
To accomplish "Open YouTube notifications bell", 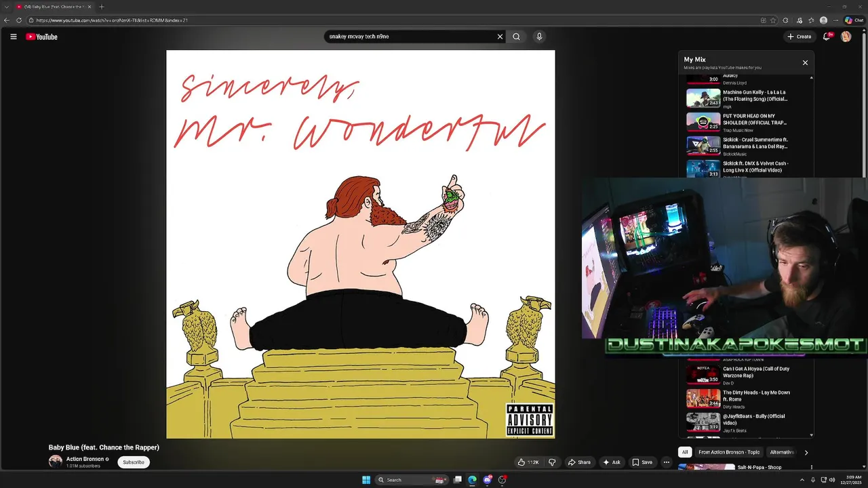I will tap(827, 37).
